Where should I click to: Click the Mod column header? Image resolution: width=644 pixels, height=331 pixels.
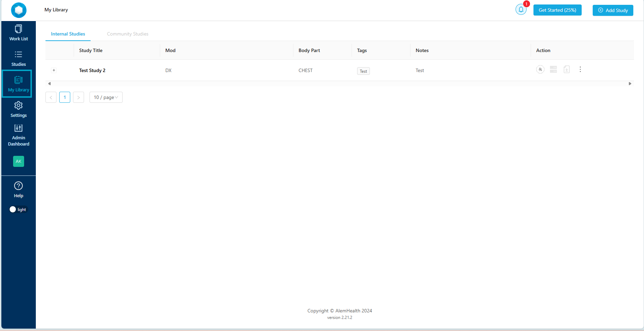[170, 50]
